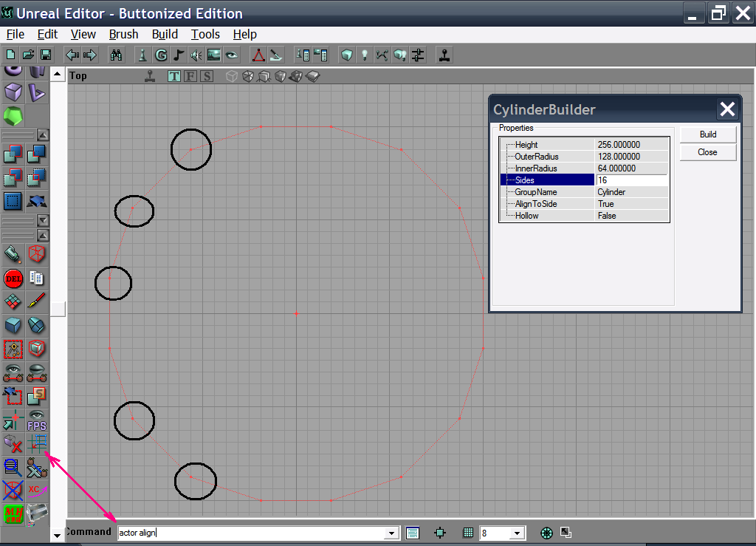This screenshot has height=546, width=756.
Task: Open the Tools menu
Action: point(205,34)
